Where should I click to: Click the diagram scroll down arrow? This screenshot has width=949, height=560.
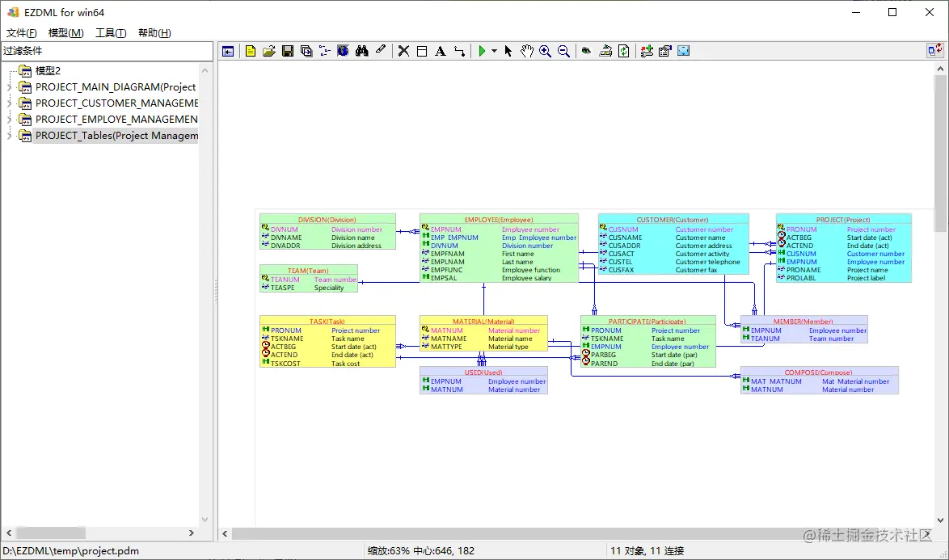940,520
